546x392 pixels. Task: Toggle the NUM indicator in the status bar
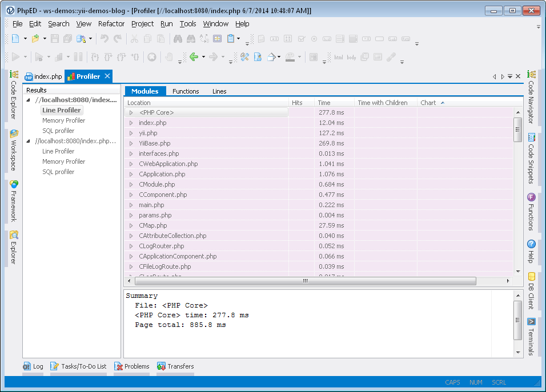click(x=475, y=382)
